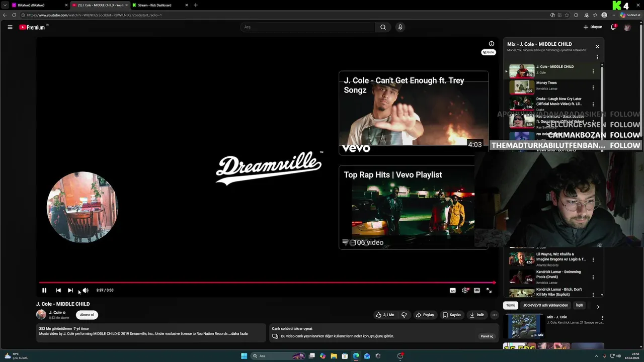Add this page to browser favorites star
This screenshot has width=644, height=362.
(567, 15)
